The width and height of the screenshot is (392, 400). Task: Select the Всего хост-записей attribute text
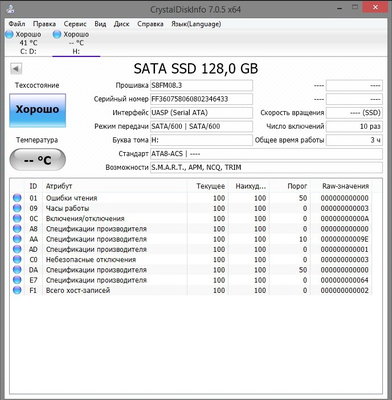coord(78,290)
